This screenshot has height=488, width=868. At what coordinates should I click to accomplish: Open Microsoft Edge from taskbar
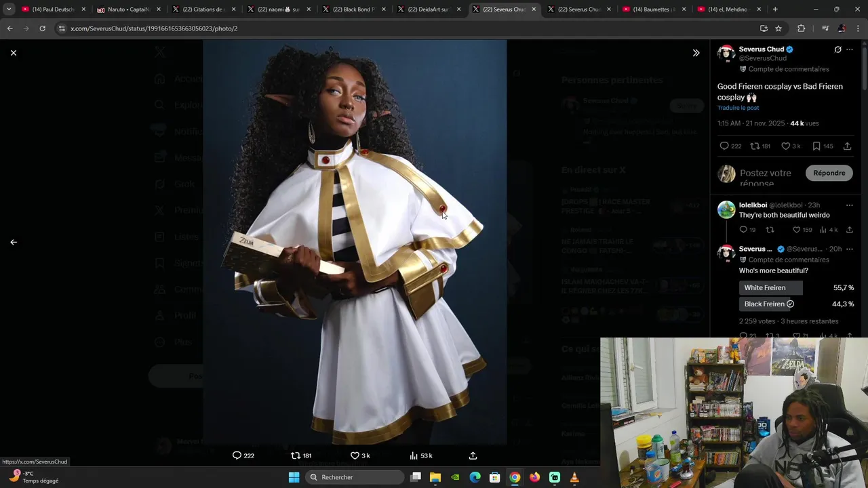(475, 477)
